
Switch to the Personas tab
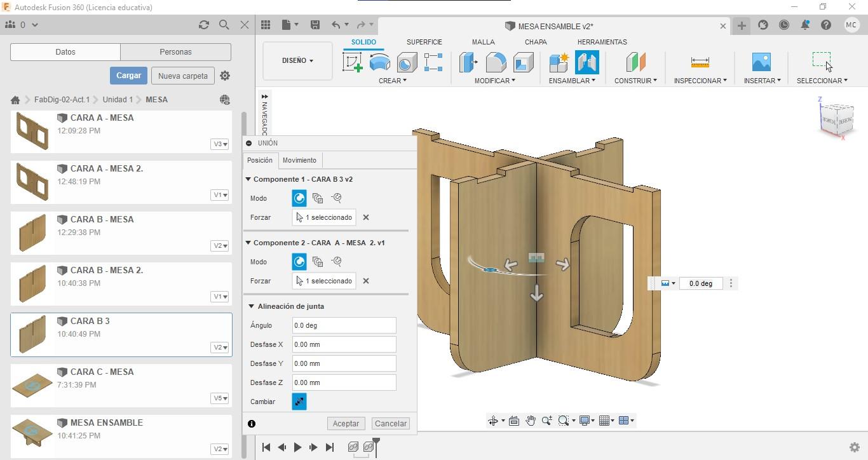(x=176, y=52)
